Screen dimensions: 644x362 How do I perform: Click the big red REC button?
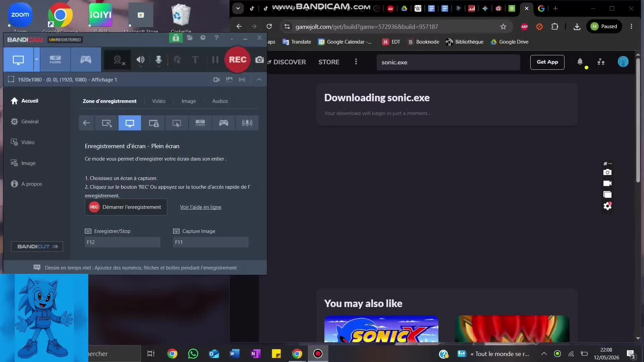(x=237, y=60)
